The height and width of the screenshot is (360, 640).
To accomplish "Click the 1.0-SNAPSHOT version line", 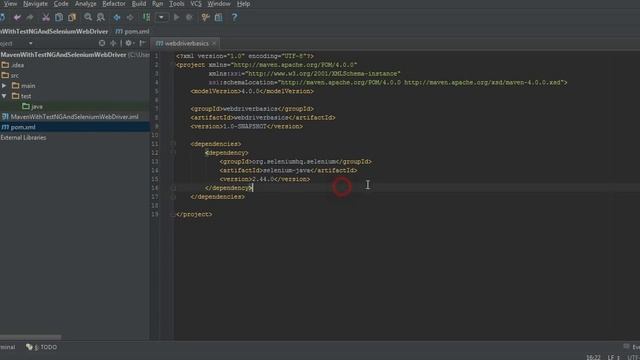I will pos(247,127).
